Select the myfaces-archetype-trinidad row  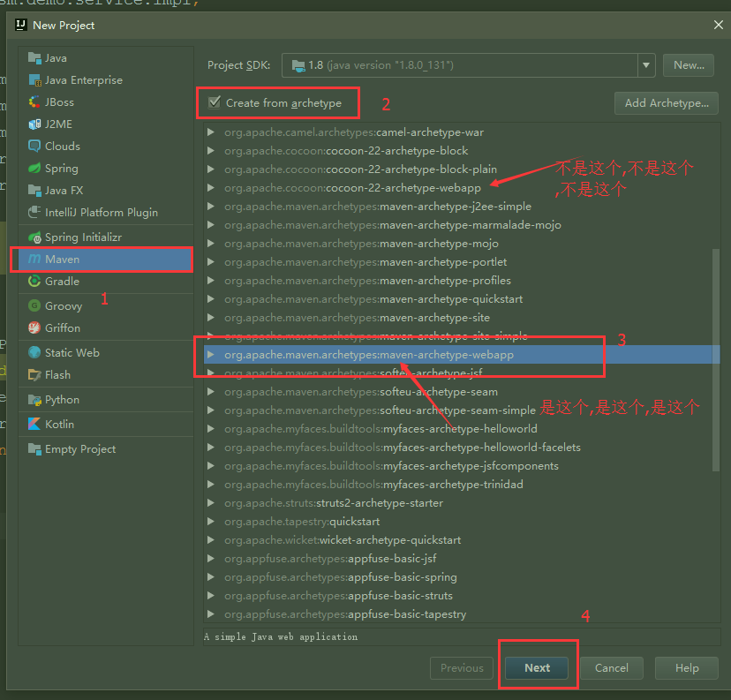click(x=462, y=485)
